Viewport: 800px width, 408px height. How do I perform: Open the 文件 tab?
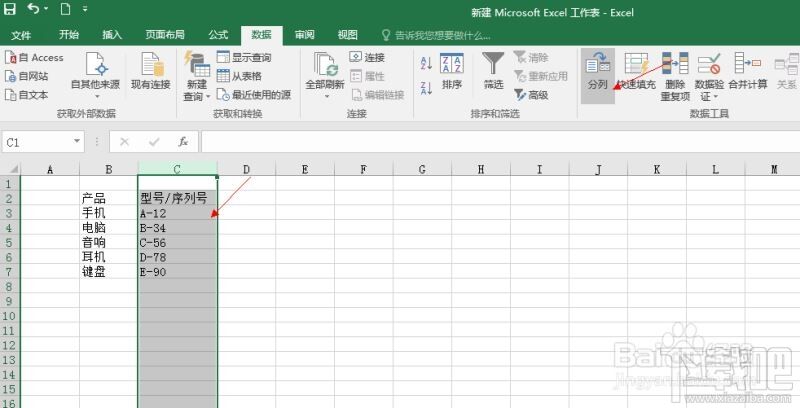point(21,35)
